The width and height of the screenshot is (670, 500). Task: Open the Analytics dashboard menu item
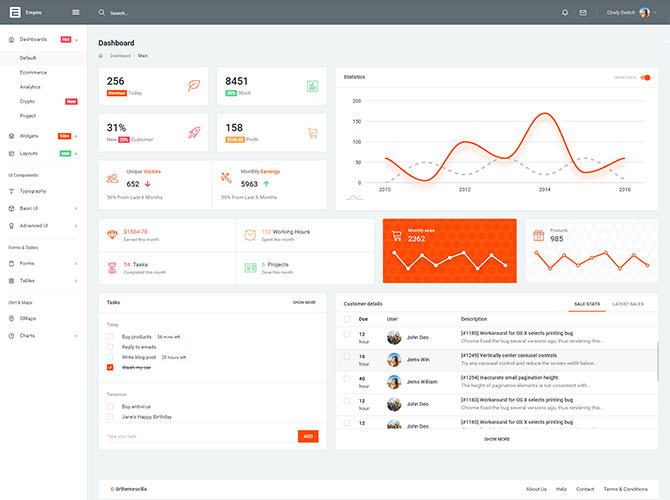click(30, 87)
